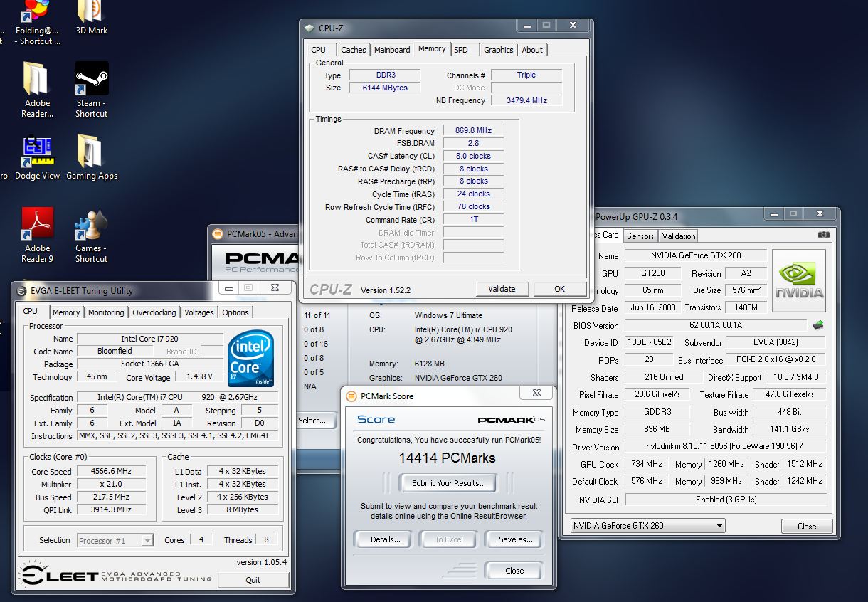Viewport: 868px width, 602px height.
Task: Click the DRAM Frequency value field
Action: [x=473, y=131]
